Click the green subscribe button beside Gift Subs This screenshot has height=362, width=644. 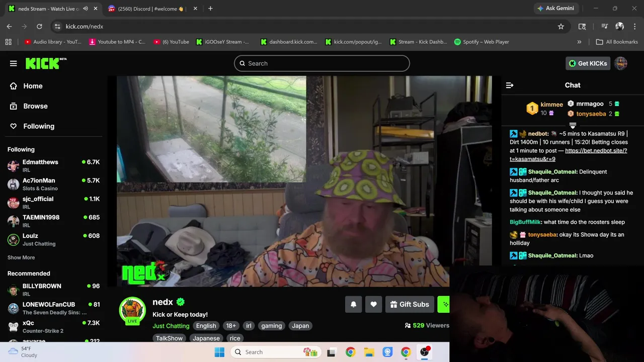pos(443,304)
